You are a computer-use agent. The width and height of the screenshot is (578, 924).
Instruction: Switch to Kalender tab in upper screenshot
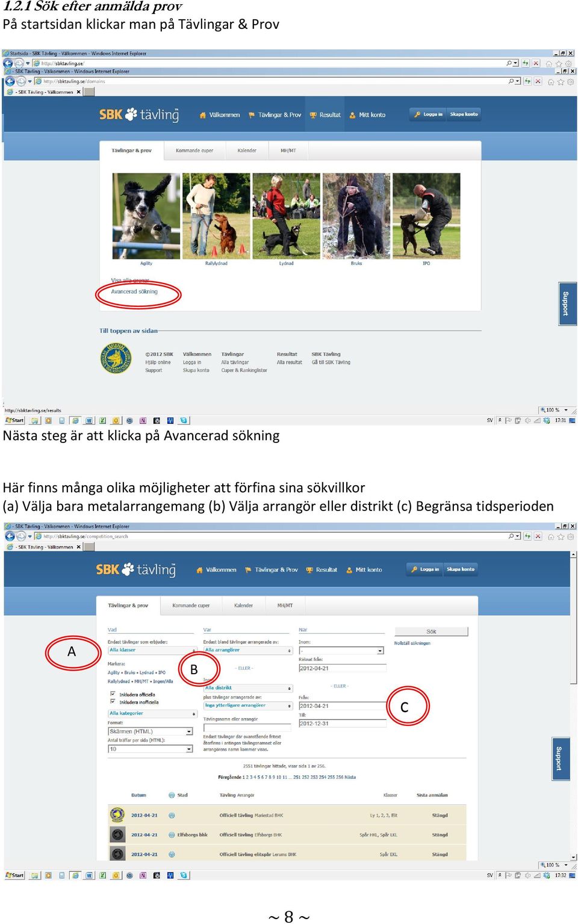click(x=247, y=150)
